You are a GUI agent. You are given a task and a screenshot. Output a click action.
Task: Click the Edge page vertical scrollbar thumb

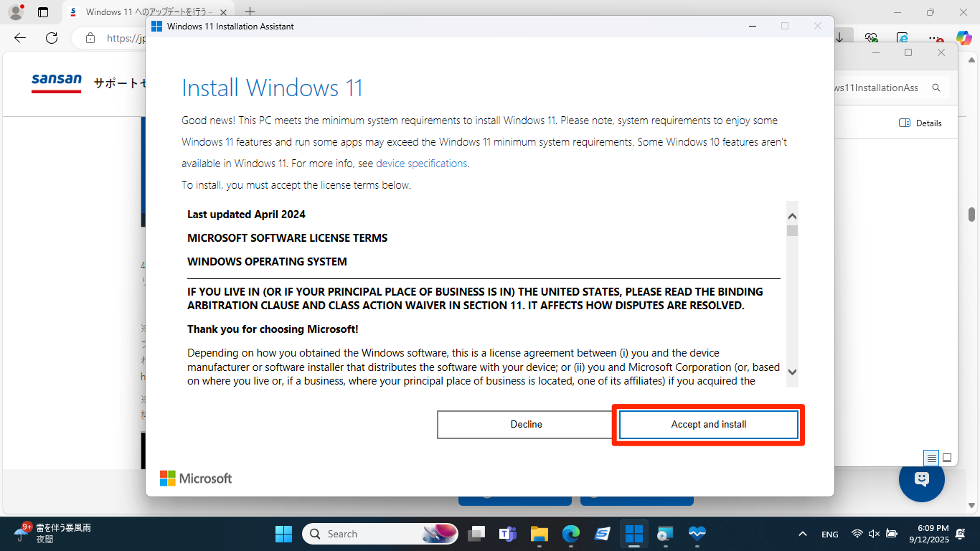click(x=972, y=215)
